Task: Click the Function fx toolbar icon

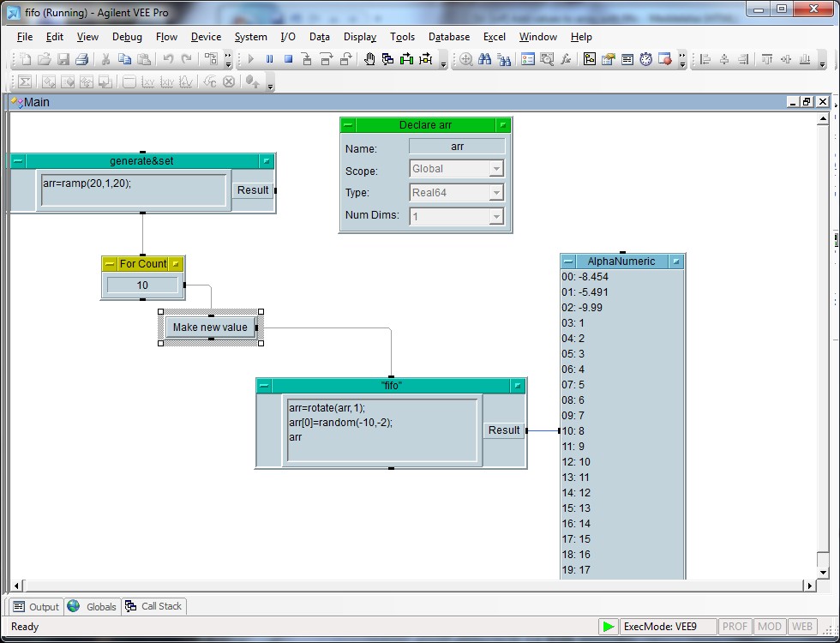Action: click(566, 59)
